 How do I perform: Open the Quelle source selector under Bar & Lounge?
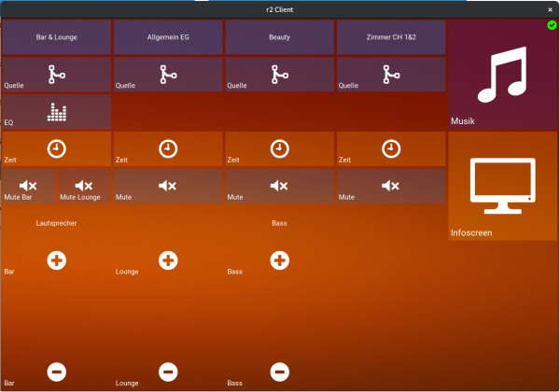tap(56, 74)
